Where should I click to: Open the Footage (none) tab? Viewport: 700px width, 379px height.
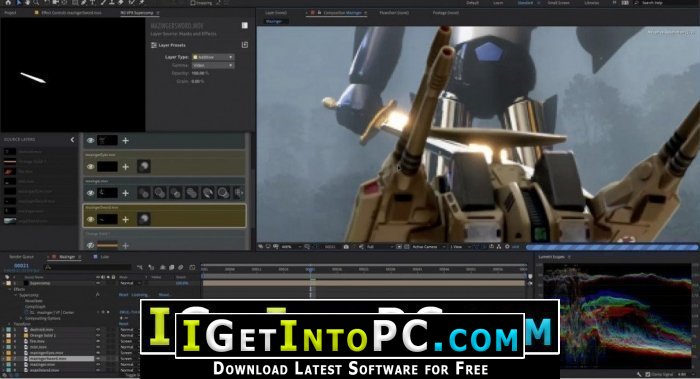[446, 13]
